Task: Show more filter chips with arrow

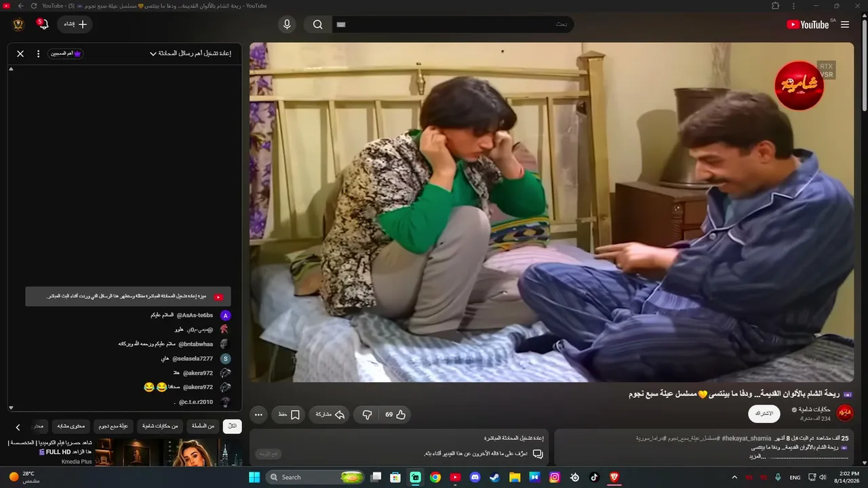Action: (x=18, y=427)
